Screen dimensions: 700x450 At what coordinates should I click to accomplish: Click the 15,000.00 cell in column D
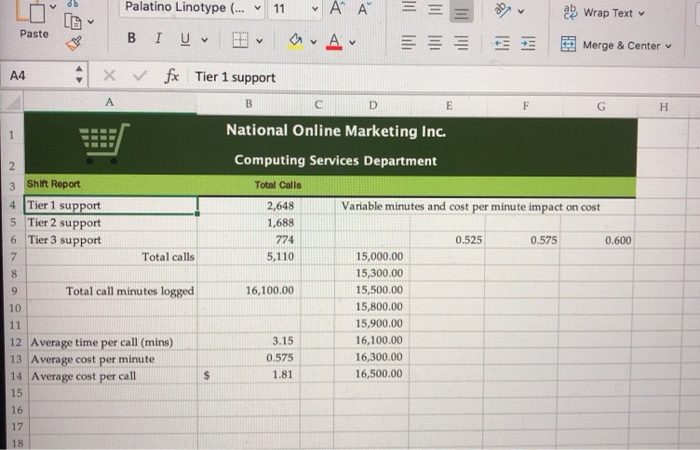click(372, 256)
